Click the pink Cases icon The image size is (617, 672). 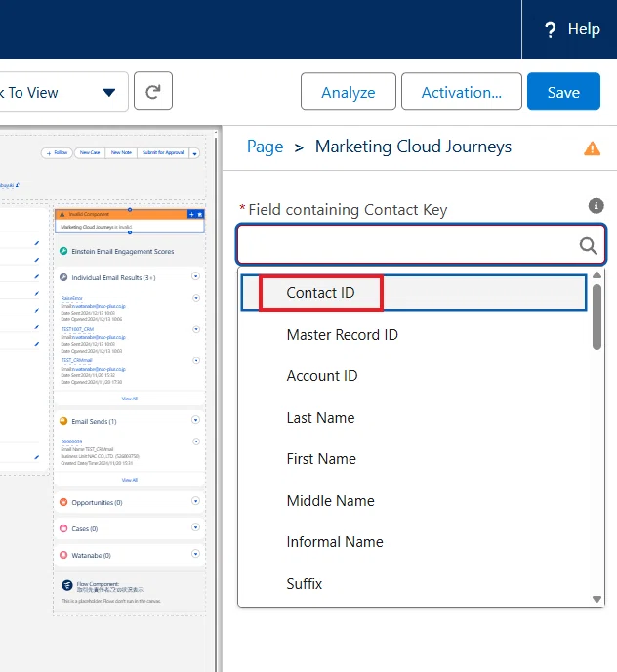(63, 528)
